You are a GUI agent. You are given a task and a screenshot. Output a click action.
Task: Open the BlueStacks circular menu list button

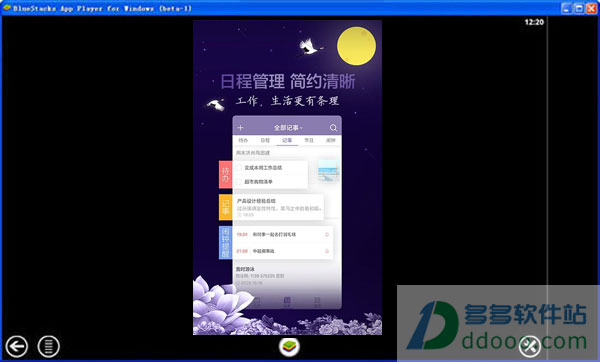(49, 346)
